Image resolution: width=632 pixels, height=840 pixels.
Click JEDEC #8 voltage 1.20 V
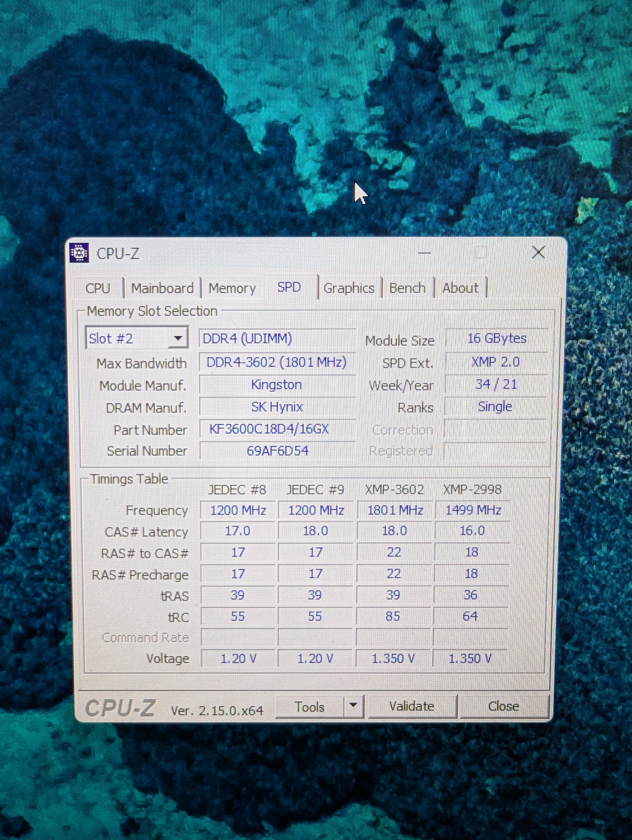click(238, 658)
